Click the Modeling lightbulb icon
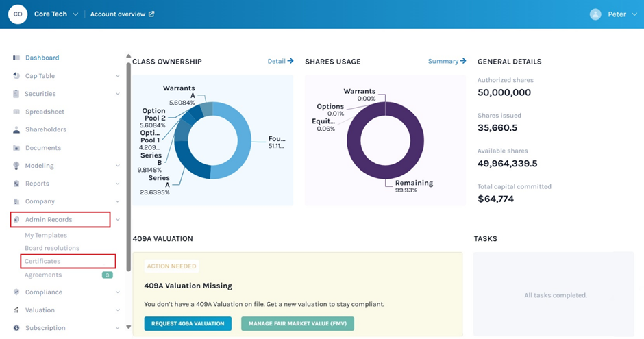Screen dimensions: 644x339 pyautogui.click(x=16, y=166)
